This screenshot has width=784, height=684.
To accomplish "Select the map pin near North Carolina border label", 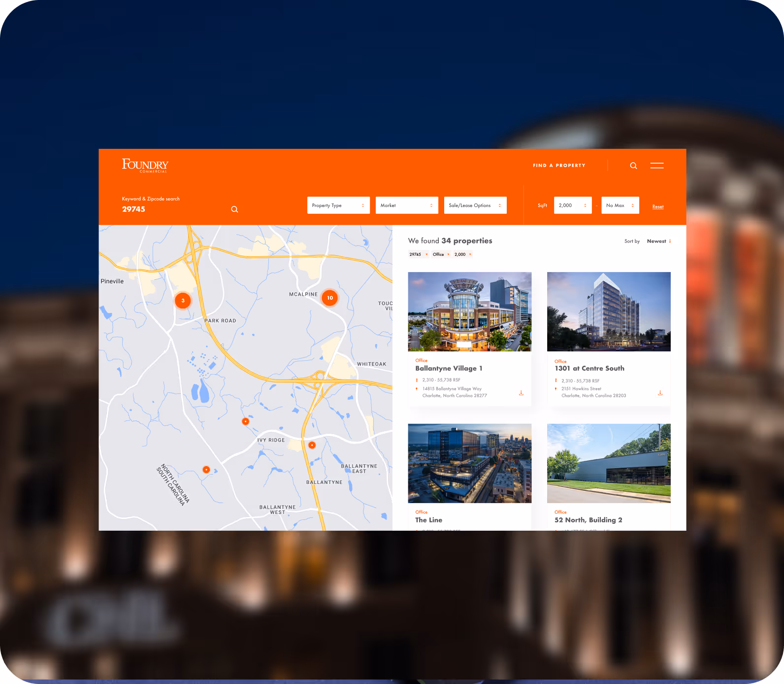I will coord(206,470).
